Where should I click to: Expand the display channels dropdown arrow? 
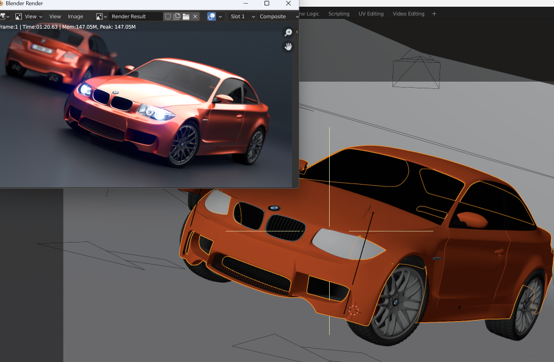(x=220, y=17)
